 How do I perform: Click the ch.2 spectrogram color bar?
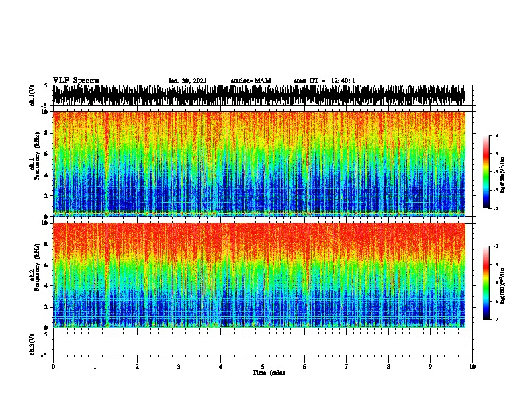tap(486, 283)
